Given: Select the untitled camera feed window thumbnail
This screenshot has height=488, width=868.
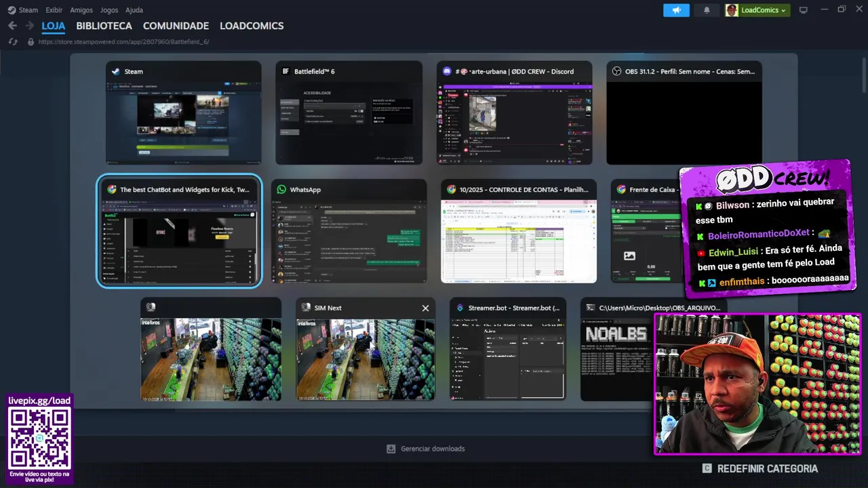Looking at the screenshot, I should (211, 349).
